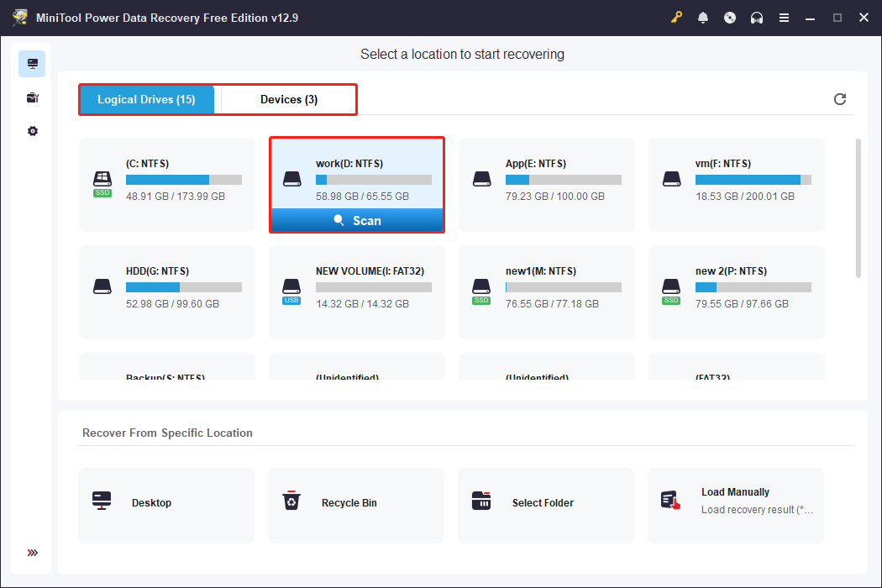Viewport: 882px width, 588px height.
Task: Open the settings gear in sidebar
Action: 32,131
